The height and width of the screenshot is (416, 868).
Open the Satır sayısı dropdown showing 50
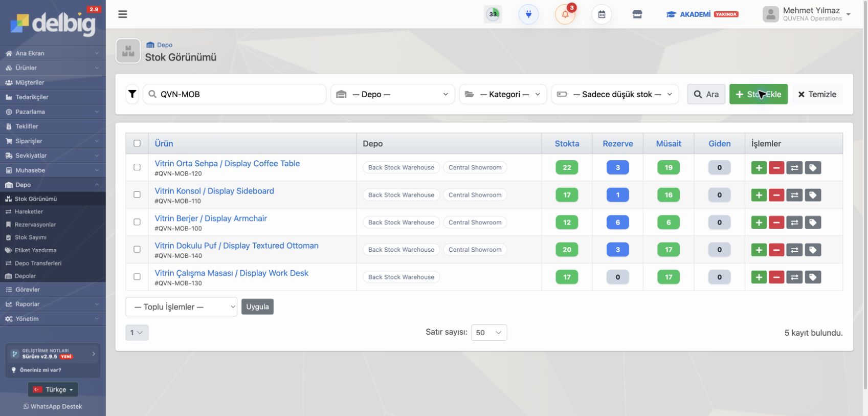489,333
